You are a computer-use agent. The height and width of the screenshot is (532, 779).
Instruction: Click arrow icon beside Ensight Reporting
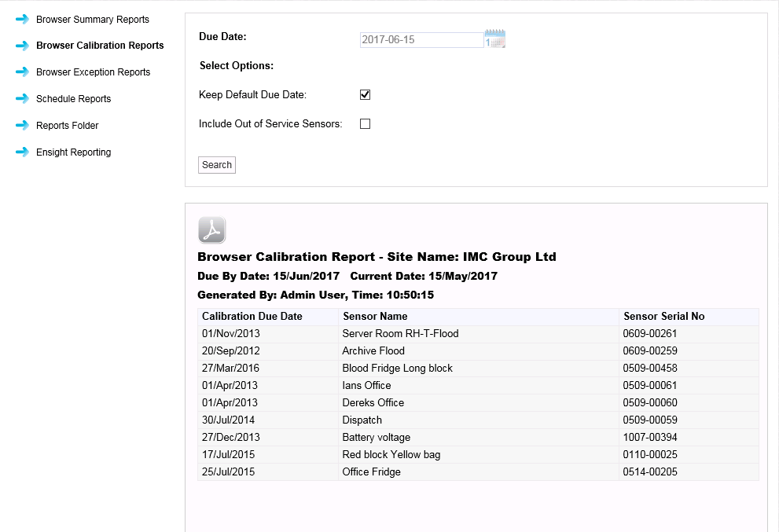click(22, 152)
